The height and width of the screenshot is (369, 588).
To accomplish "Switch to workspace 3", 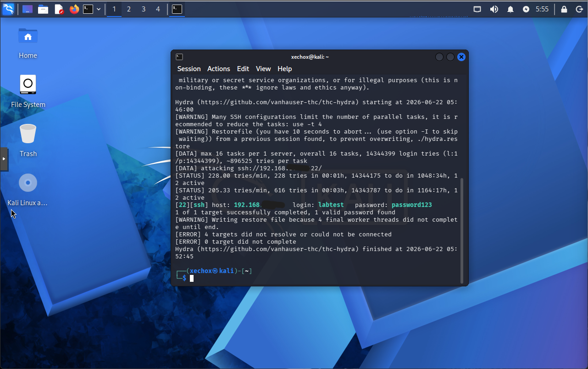I will (144, 9).
